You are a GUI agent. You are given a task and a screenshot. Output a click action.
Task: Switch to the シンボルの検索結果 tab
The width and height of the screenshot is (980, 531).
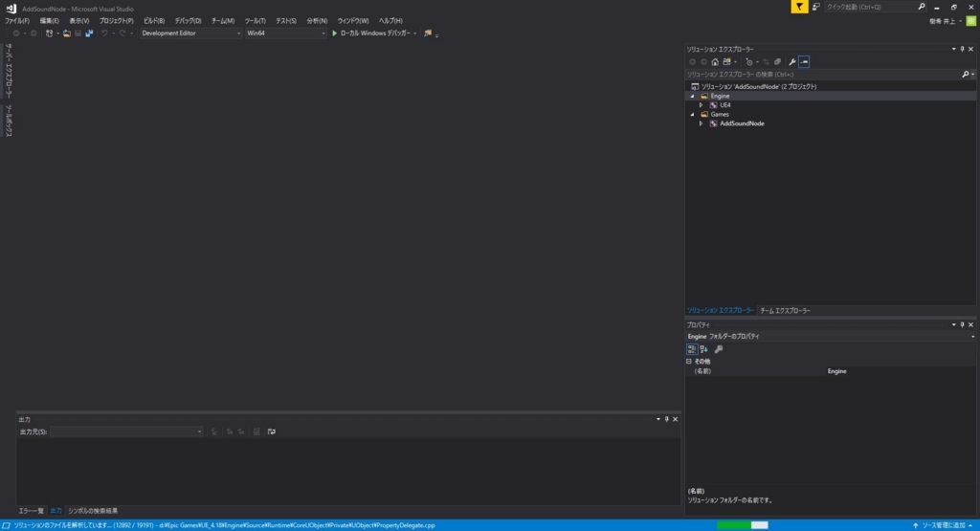coord(93,511)
